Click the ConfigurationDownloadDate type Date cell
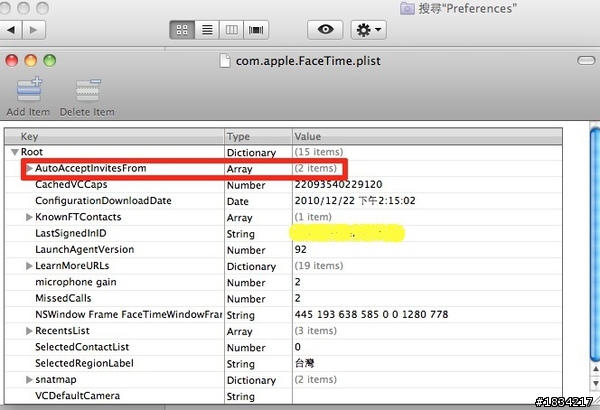This screenshot has width=600, height=410. 238,201
